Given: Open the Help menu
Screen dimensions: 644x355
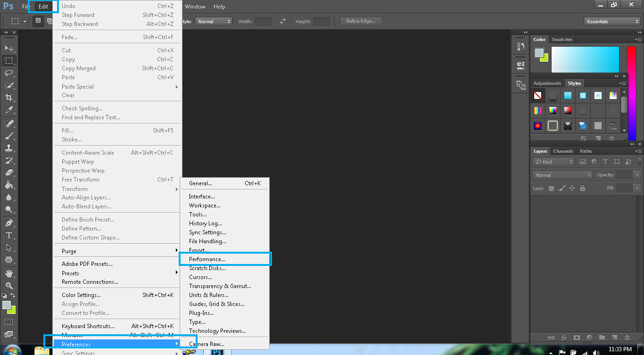Looking at the screenshot, I should click(x=219, y=7).
